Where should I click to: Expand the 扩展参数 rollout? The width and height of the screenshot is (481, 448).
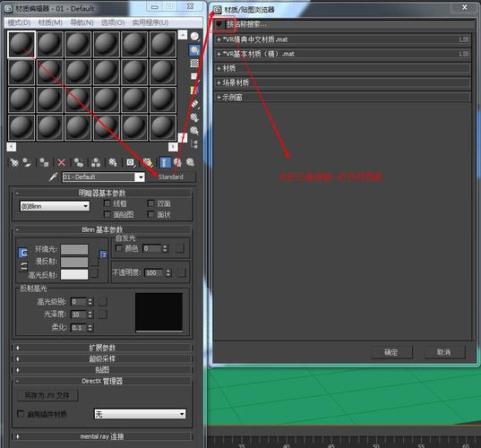point(102,348)
